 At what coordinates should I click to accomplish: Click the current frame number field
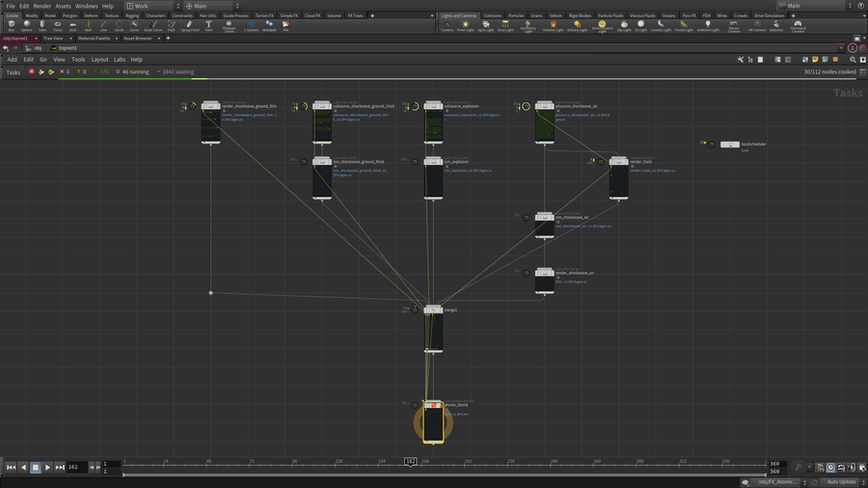pos(77,468)
